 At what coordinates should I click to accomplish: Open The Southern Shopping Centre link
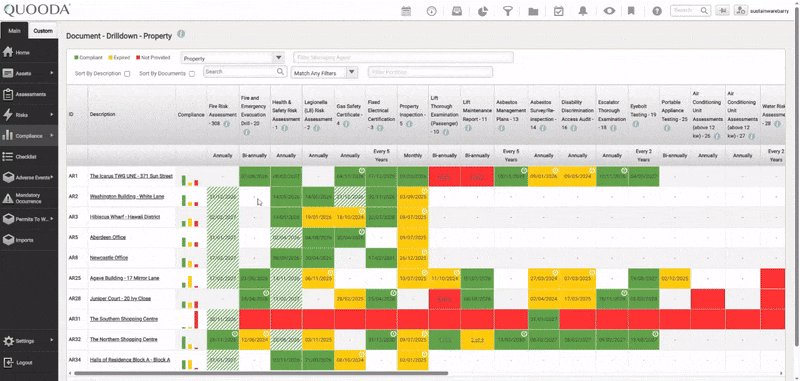point(124,319)
